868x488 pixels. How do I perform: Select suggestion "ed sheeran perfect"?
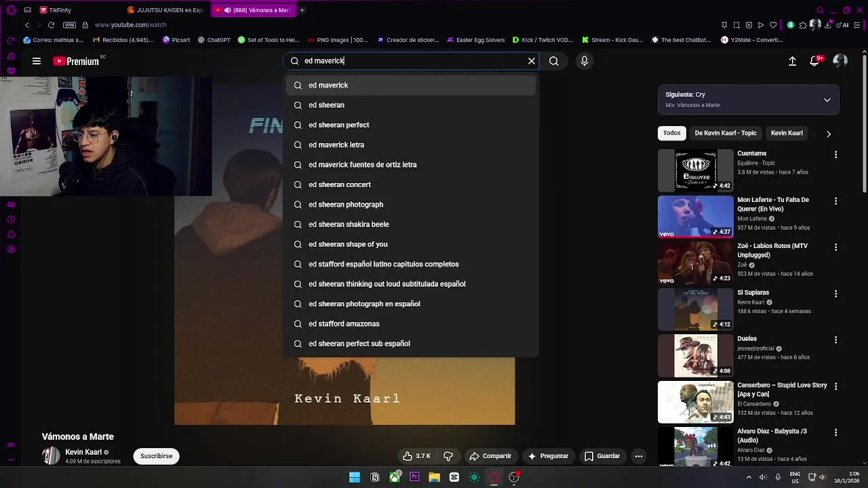click(x=411, y=125)
